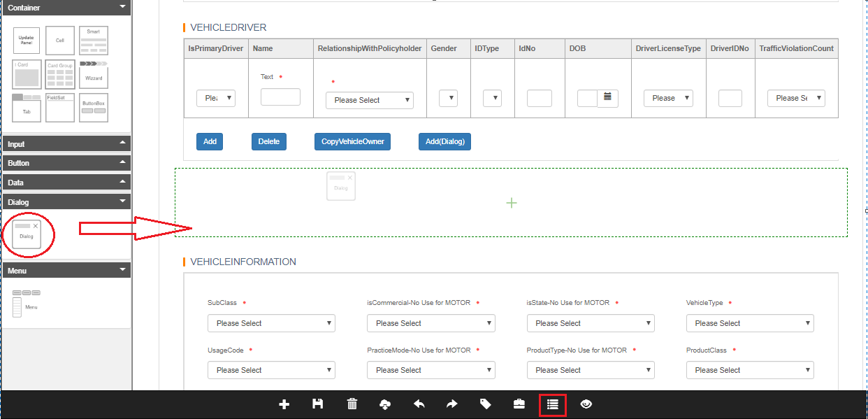
Task: Collapse the Container palette section
Action: 66,8
